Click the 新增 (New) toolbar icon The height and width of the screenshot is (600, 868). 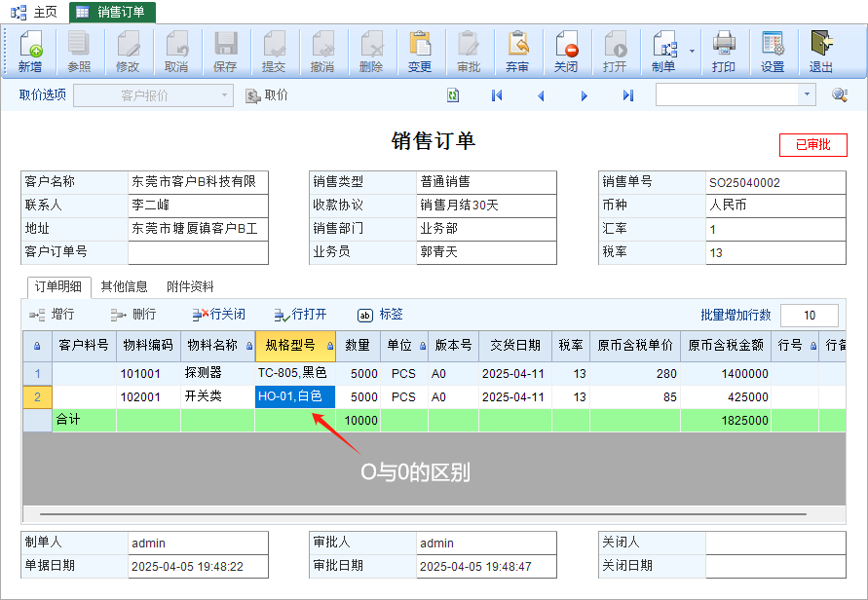pos(30,52)
